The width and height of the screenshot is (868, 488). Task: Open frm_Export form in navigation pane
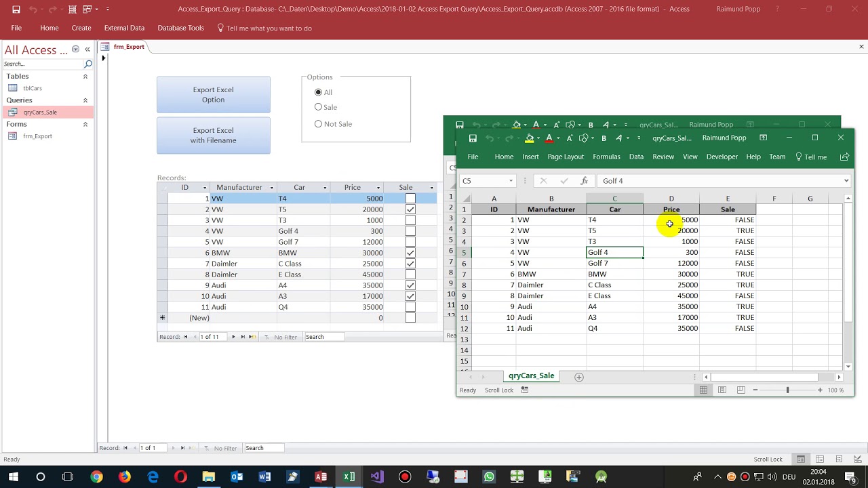[x=37, y=136]
